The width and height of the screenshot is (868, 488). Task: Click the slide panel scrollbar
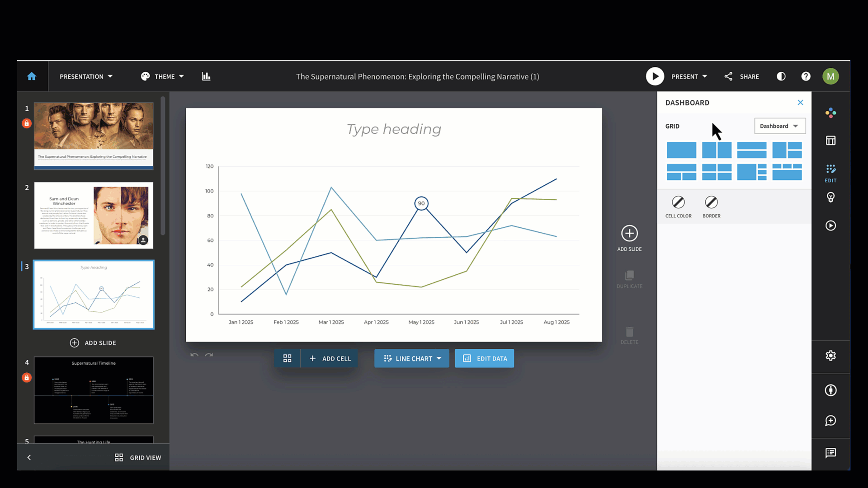pos(163,165)
